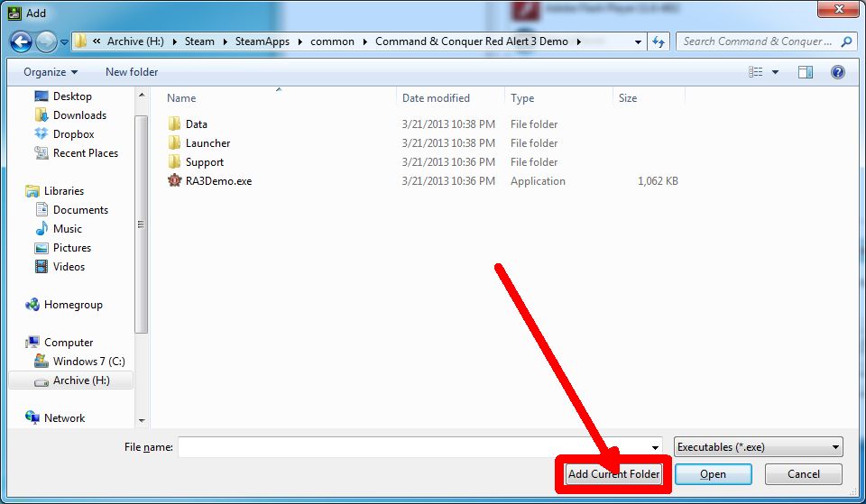This screenshot has width=866, height=504.
Task: Click Command & Conquer Red Alert 3 Demo breadcrumb
Action: pos(472,41)
